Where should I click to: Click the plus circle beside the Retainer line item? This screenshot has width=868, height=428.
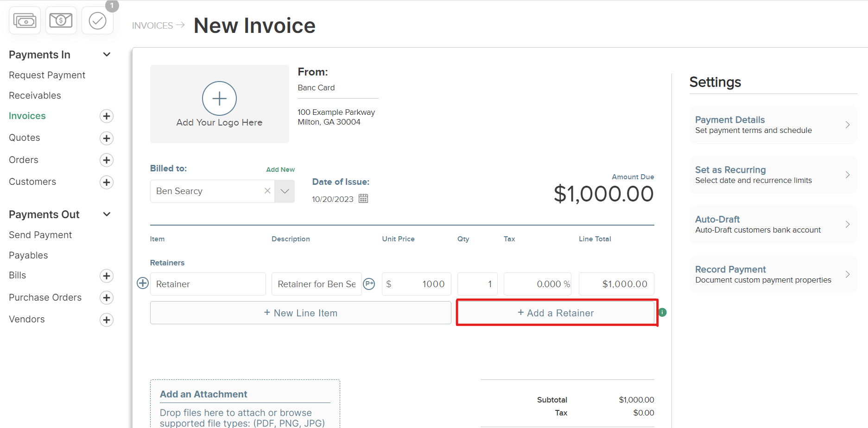click(x=142, y=283)
